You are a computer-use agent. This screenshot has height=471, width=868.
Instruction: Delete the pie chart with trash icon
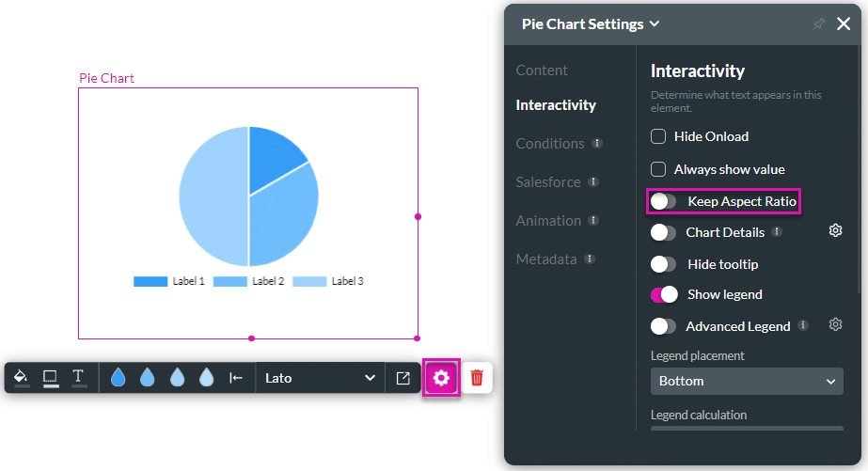coord(477,378)
